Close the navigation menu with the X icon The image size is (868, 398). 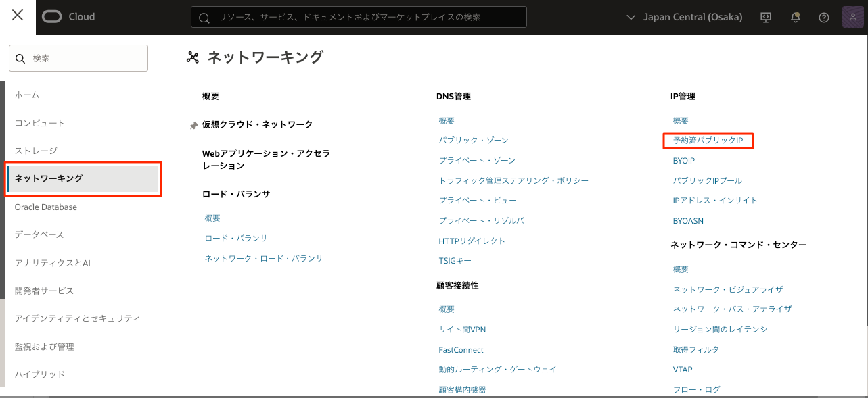coord(18,16)
